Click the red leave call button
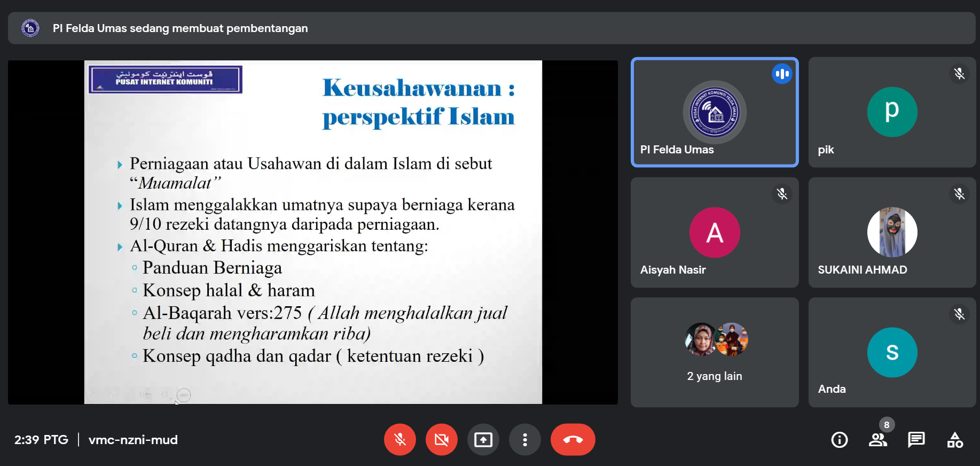980x466 pixels. pos(573,440)
